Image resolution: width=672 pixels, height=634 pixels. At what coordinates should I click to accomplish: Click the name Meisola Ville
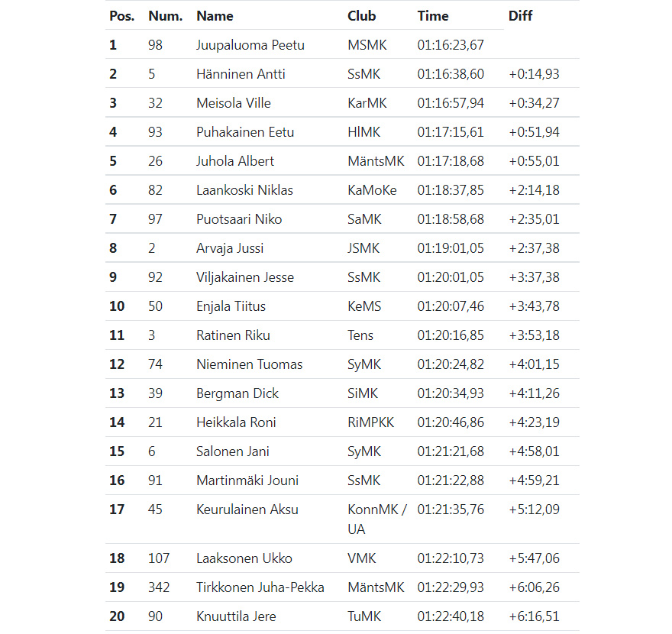[234, 103]
